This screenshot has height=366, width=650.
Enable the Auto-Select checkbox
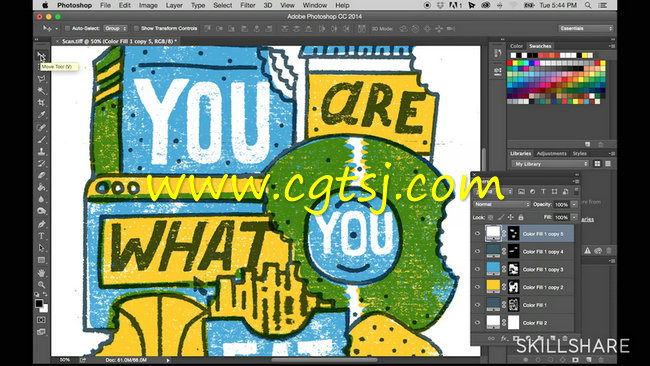tap(67, 29)
